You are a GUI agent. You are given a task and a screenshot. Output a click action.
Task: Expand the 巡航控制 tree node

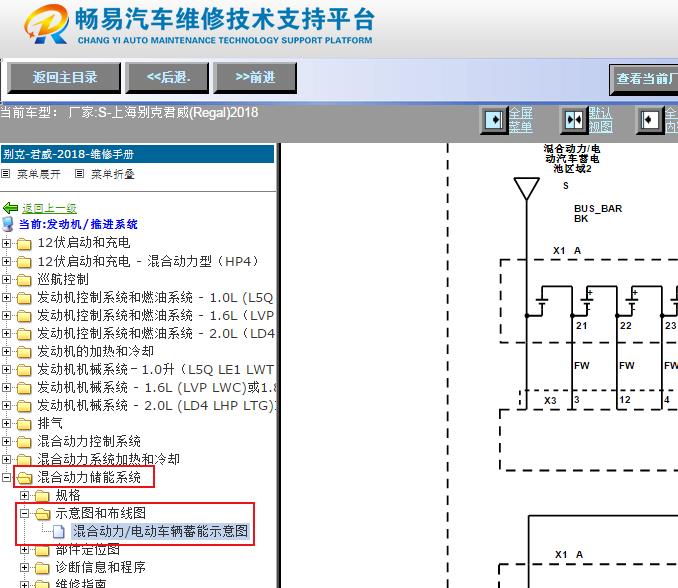tap(6, 279)
